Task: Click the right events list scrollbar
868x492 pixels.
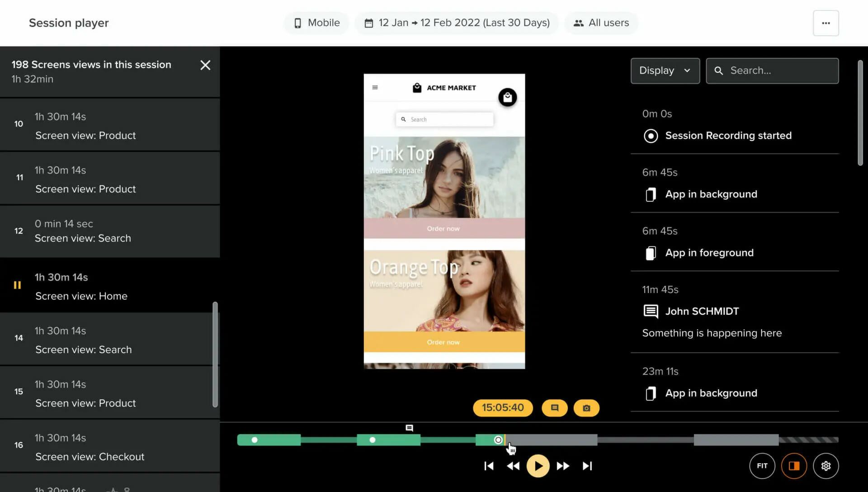Action: (x=860, y=113)
